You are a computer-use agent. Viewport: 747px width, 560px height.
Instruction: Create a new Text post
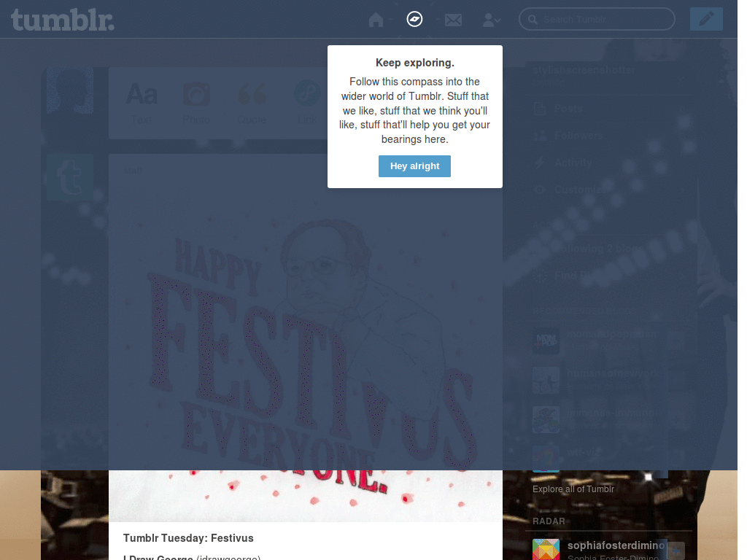point(142,104)
